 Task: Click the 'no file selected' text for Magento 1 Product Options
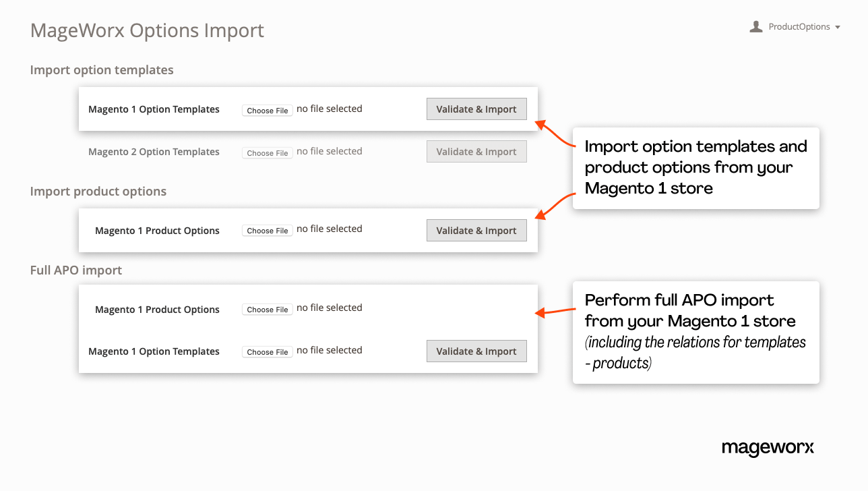(329, 229)
